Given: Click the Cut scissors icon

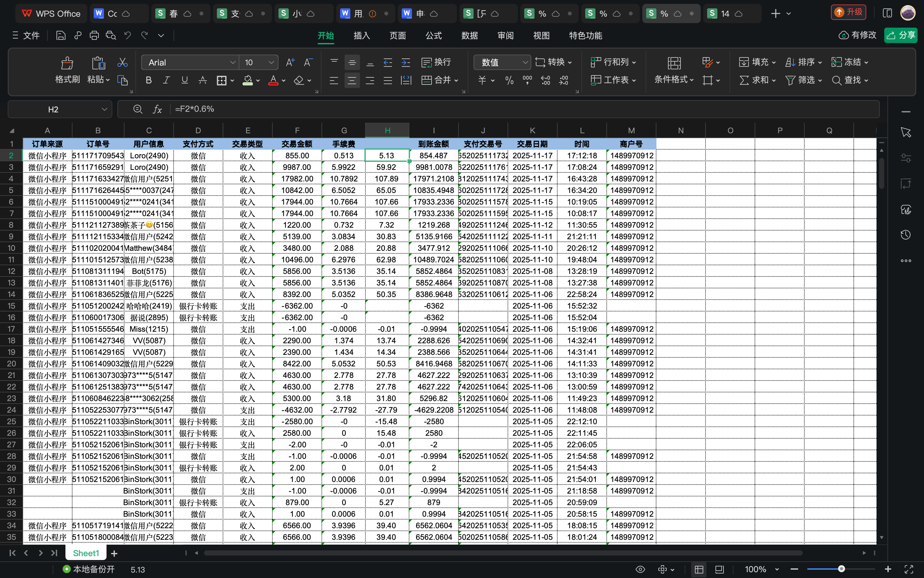Looking at the screenshot, I should pos(122,62).
